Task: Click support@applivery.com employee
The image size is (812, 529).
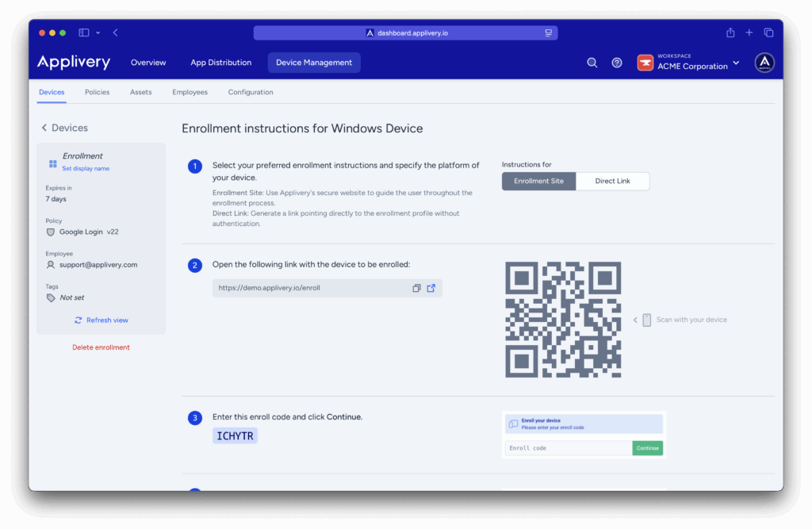Action: (x=98, y=265)
